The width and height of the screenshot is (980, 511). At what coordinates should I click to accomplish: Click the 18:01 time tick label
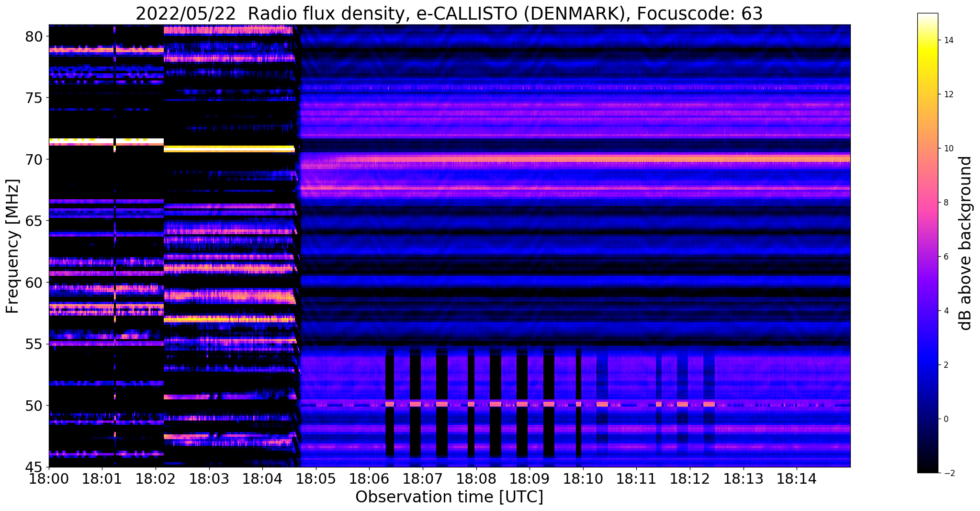(102, 478)
